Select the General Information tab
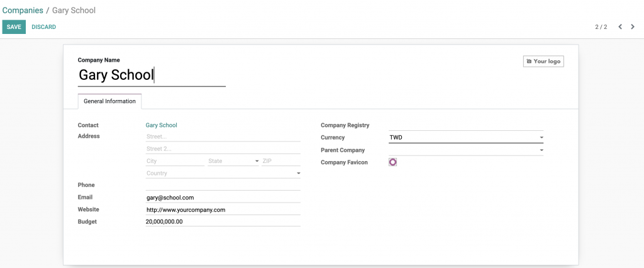Image resolution: width=644 pixels, height=268 pixels. point(109,101)
